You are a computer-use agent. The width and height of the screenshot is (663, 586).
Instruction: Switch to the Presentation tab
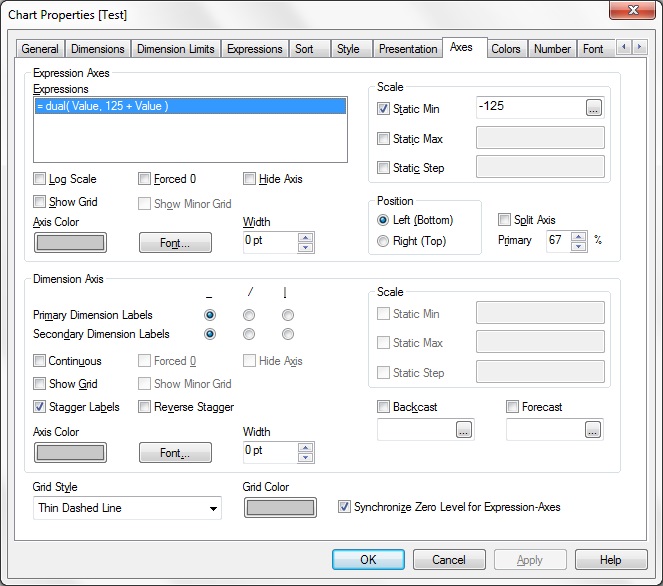point(408,49)
